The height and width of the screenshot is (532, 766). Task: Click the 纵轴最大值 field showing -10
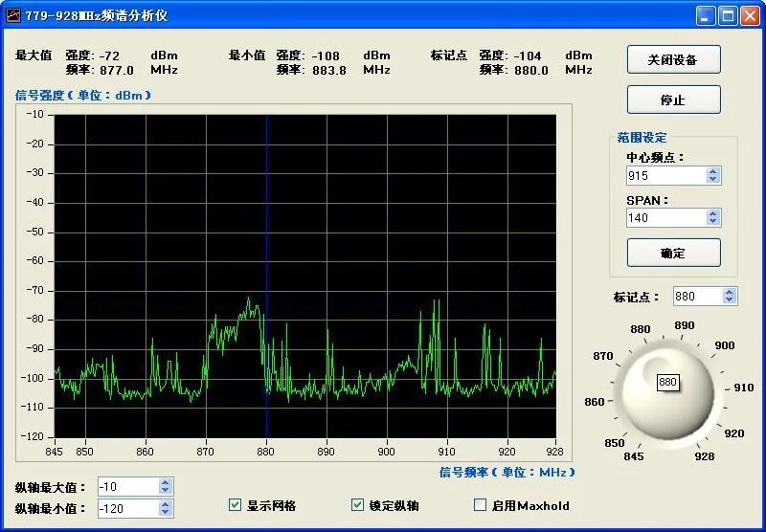pos(128,487)
